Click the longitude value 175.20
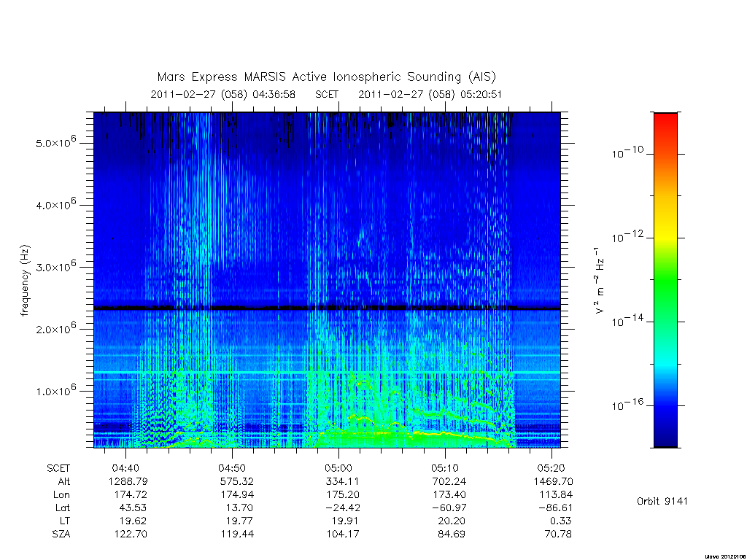 (343, 494)
